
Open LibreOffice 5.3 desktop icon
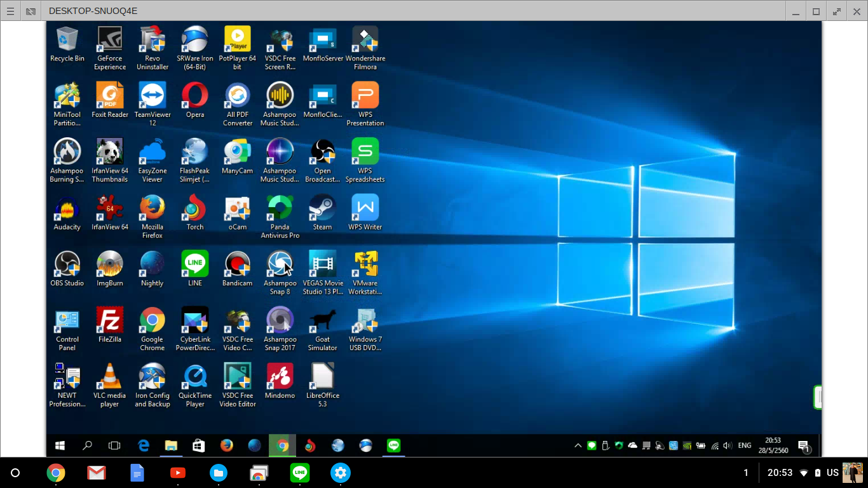pyautogui.click(x=323, y=385)
